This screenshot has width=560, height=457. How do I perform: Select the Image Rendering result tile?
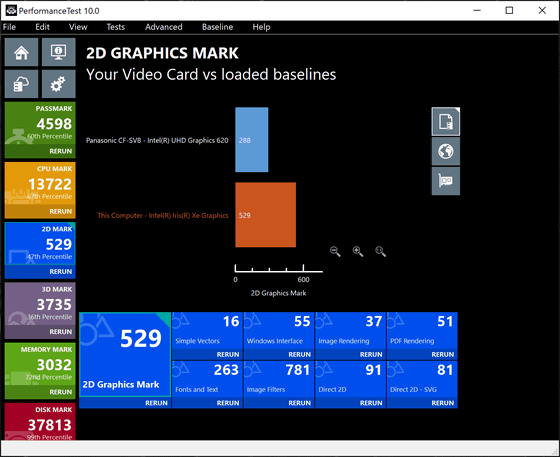(350, 331)
